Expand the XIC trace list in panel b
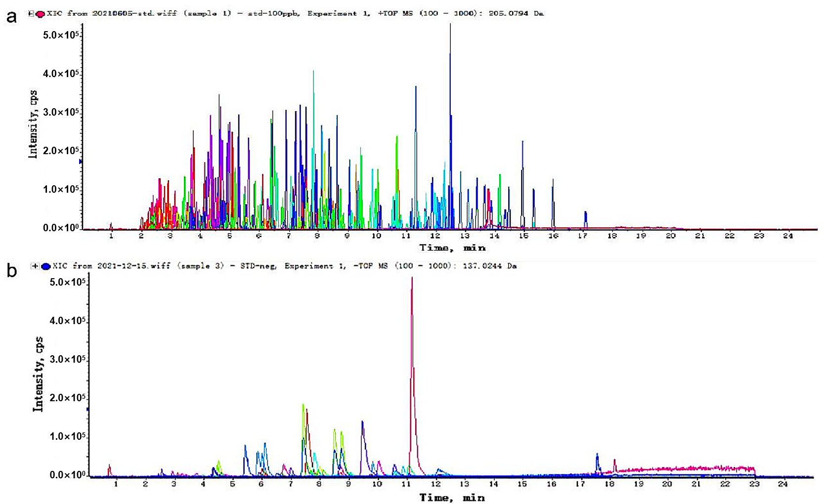 click(35, 266)
